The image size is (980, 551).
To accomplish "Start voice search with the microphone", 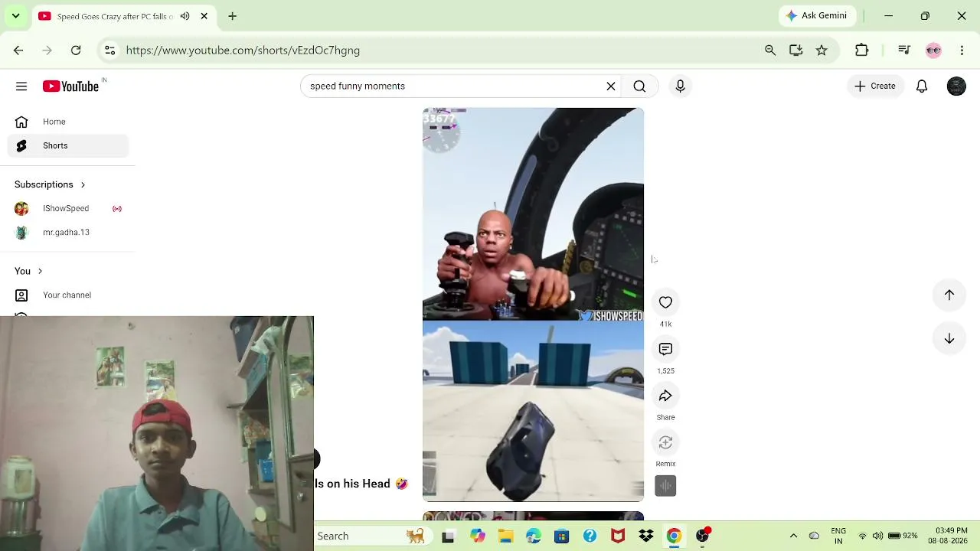I will [x=680, y=86].
